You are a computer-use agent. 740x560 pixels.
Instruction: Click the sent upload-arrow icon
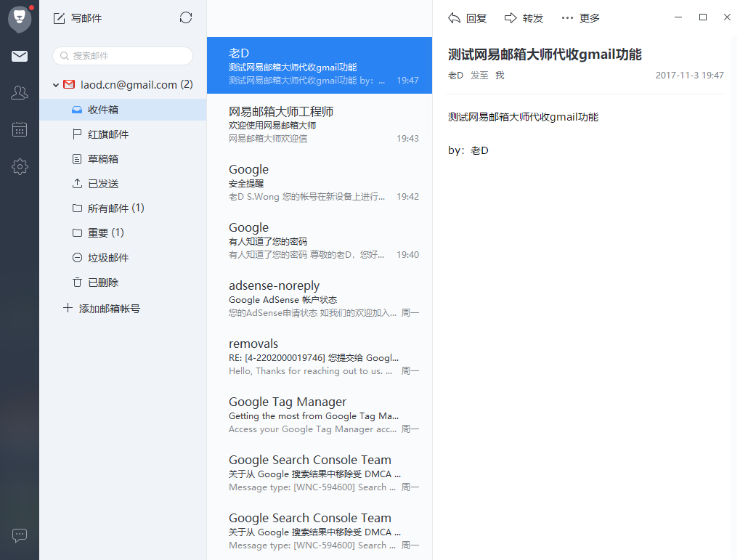coord(77,184)
